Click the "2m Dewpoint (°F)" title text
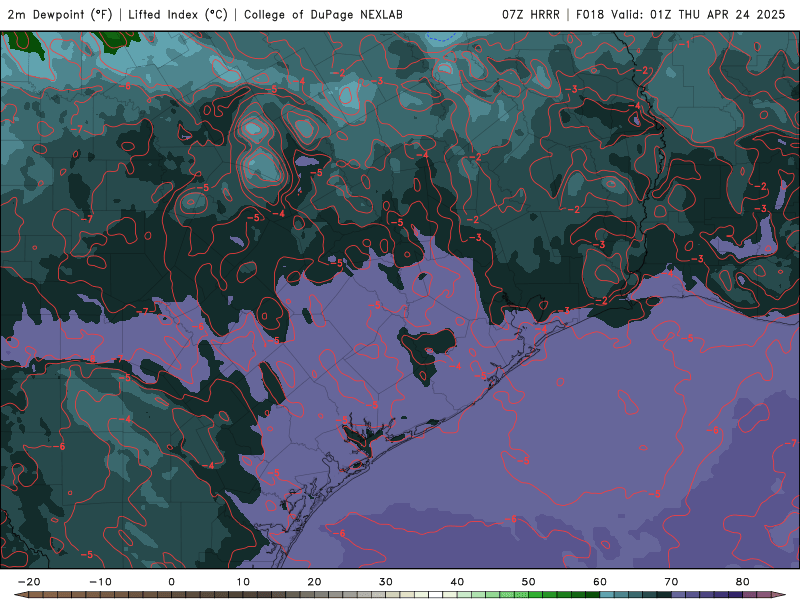The width and height of the screenshot is (800, 600). (x=60, y=15)
